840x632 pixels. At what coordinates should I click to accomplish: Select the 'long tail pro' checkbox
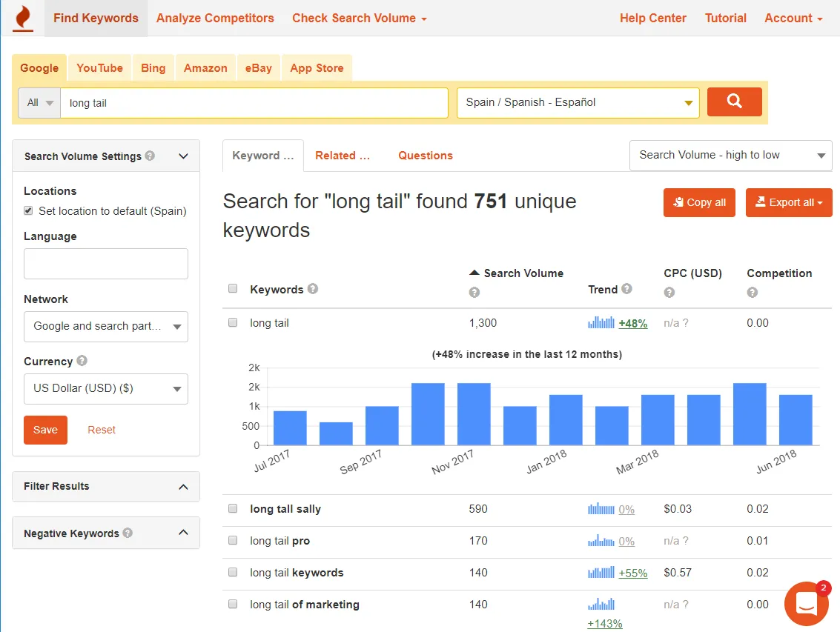[233, 540]
